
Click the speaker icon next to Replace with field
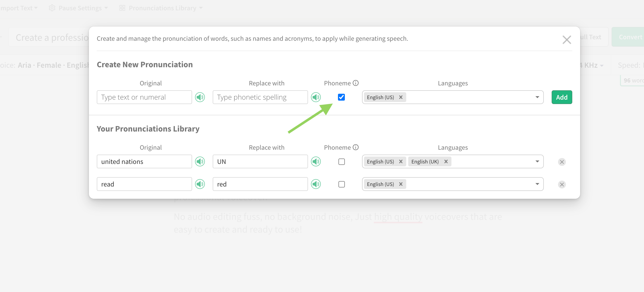click(317, 97)
